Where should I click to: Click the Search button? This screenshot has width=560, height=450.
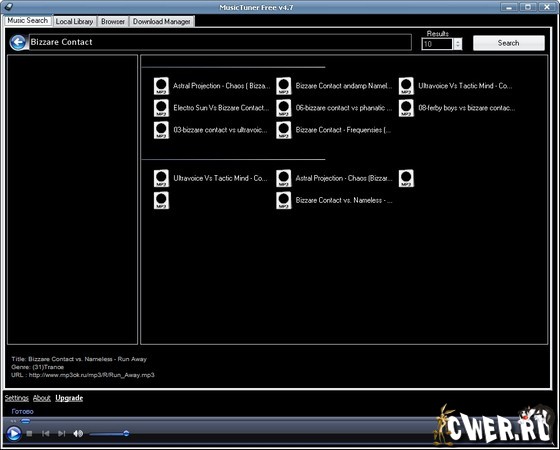(x=509, y=43)
